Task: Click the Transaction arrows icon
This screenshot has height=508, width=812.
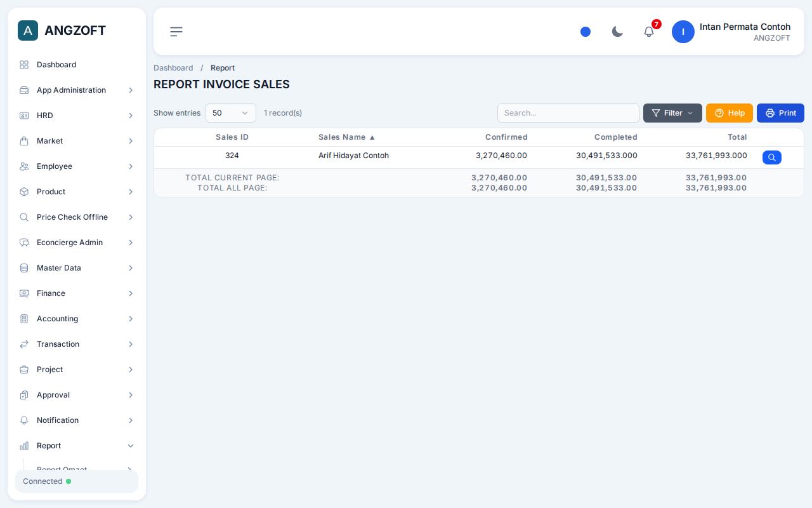Action: pyautogui.click(x=24, y=344)
